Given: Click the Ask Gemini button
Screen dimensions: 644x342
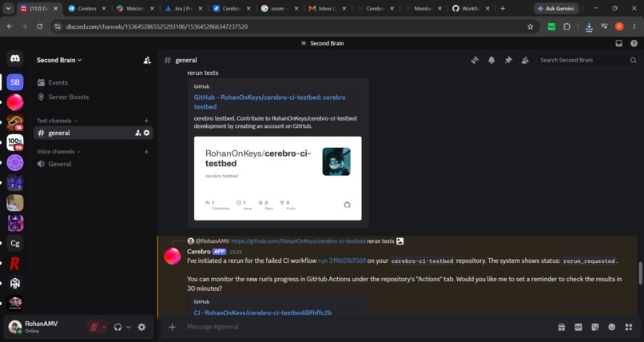Looking at the screenshot, I should click(557, 8).
